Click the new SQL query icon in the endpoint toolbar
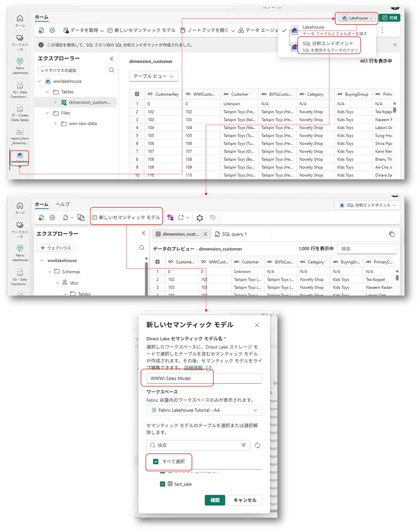The image size is (419, 532). click(x=66, y=217)
